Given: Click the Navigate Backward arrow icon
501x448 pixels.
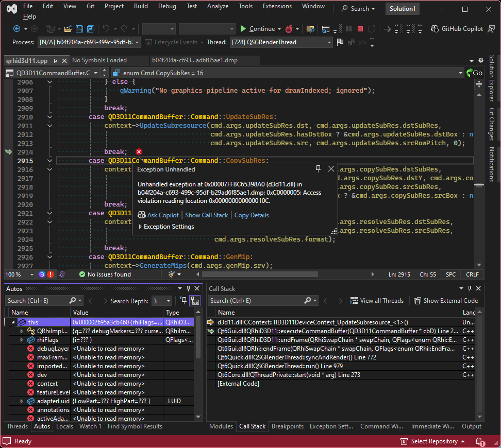Looking at the screenshot, I should pos(16,29).
